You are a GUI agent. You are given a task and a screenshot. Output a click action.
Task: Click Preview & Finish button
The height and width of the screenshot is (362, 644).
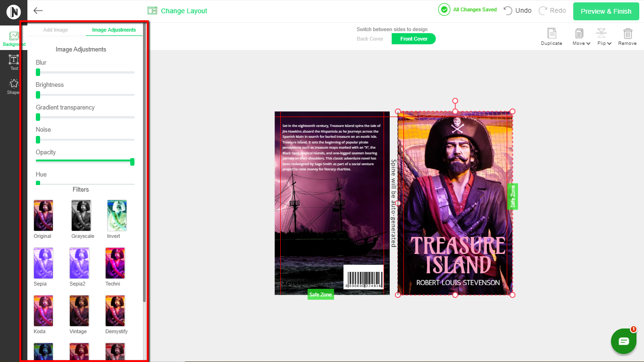606,11
